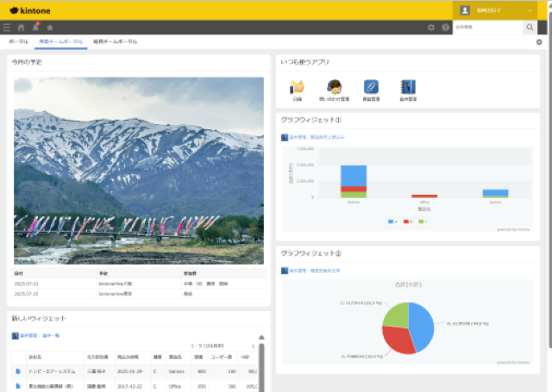Switch to the third team portal tab

pos(115,41)
